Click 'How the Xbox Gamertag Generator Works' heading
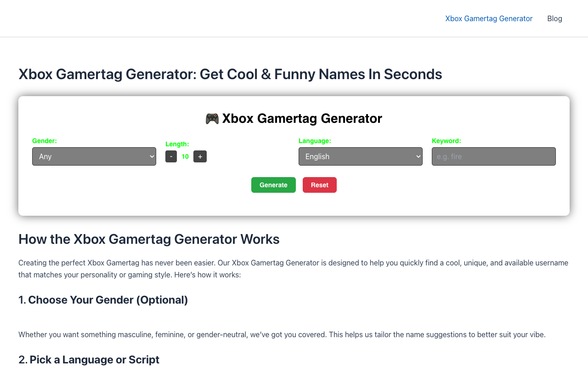 149,239
